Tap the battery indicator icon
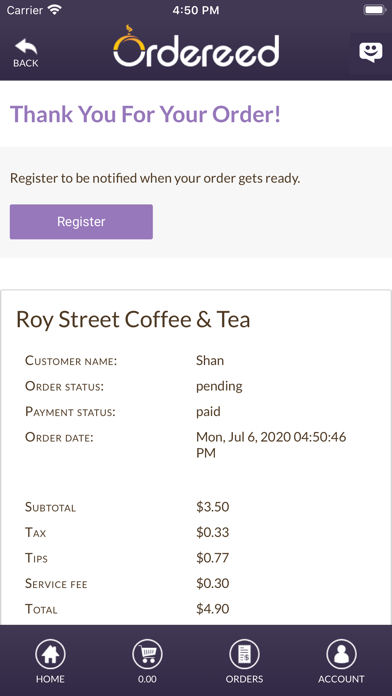Image resolution: width=392 pixels, height=696 pixels. 374,10
